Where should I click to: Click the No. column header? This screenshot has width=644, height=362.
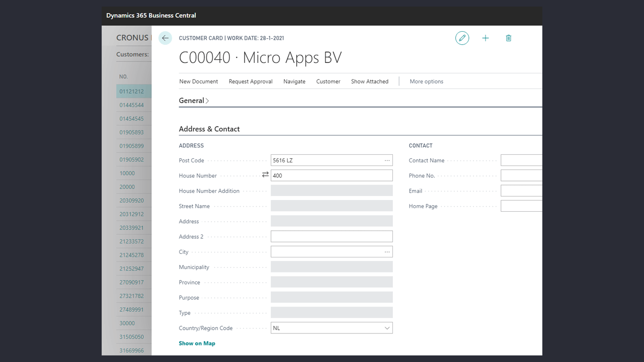[124, 76]
